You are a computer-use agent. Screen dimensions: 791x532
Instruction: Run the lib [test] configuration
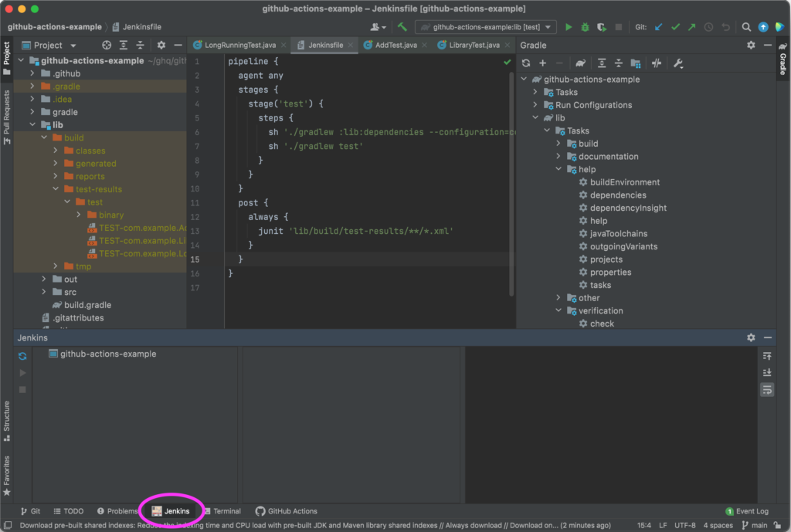569,27
